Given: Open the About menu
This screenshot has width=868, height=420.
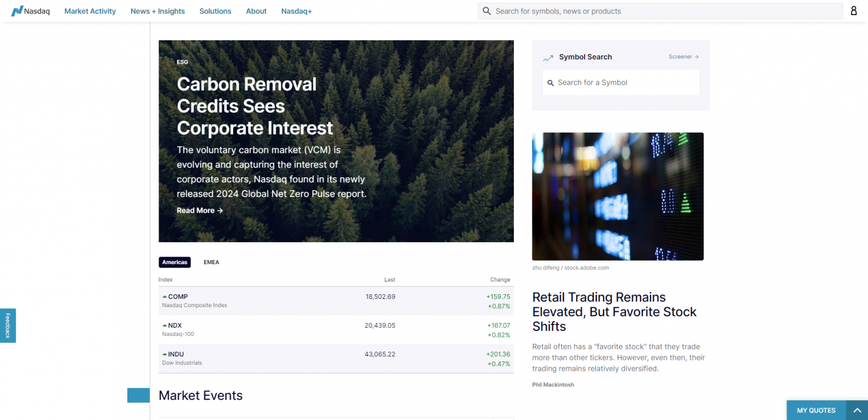Looking at the screenshot, I should (x=256, y=11).
